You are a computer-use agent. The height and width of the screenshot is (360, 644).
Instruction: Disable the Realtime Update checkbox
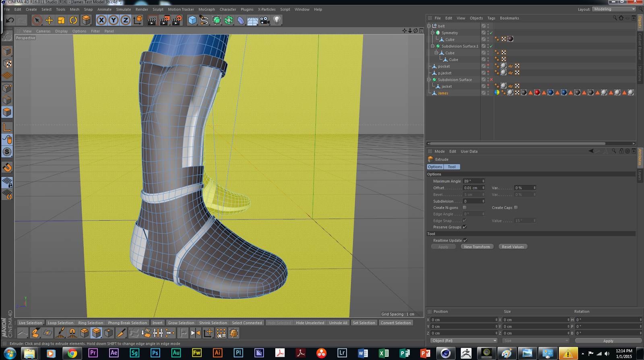click(465, 240)
